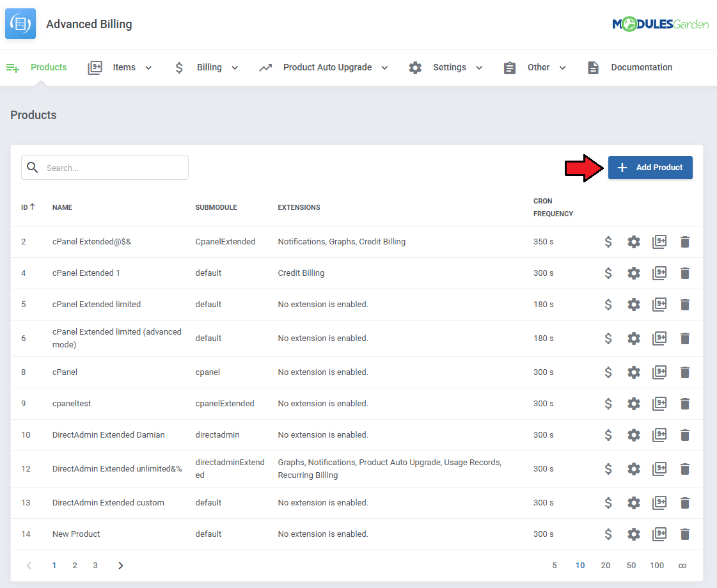Show unlimited entries per page
This screenshot has height=588, width=717.
[x=682, y=566]
